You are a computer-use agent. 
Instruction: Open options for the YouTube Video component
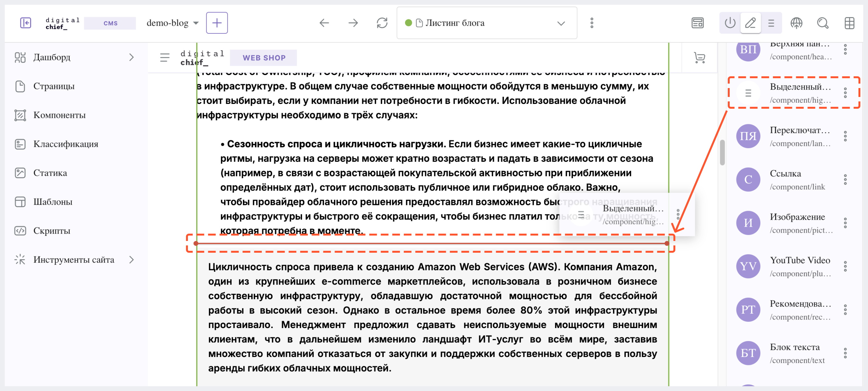(845, 267)
